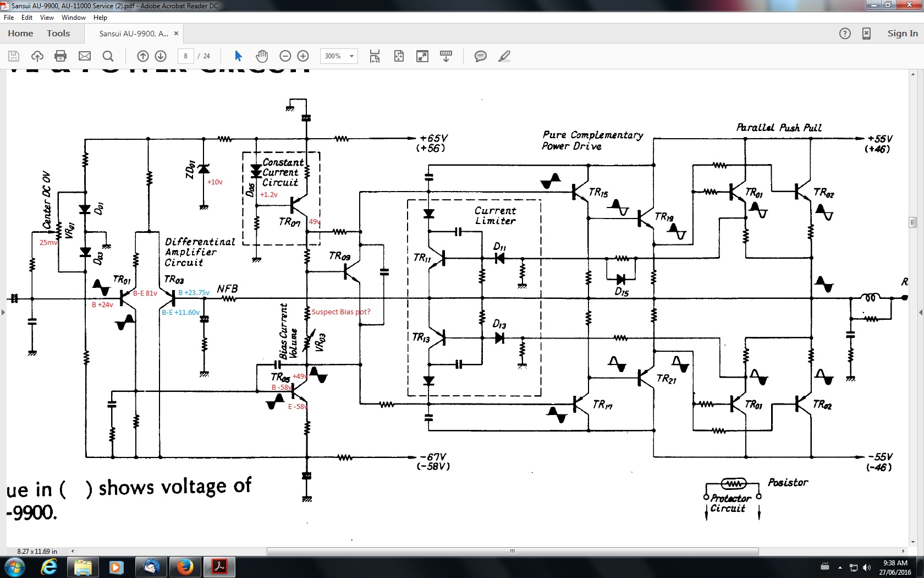Click the vertical scrollbar up arrow
This screenshot has width=924, height=578.
912,74
